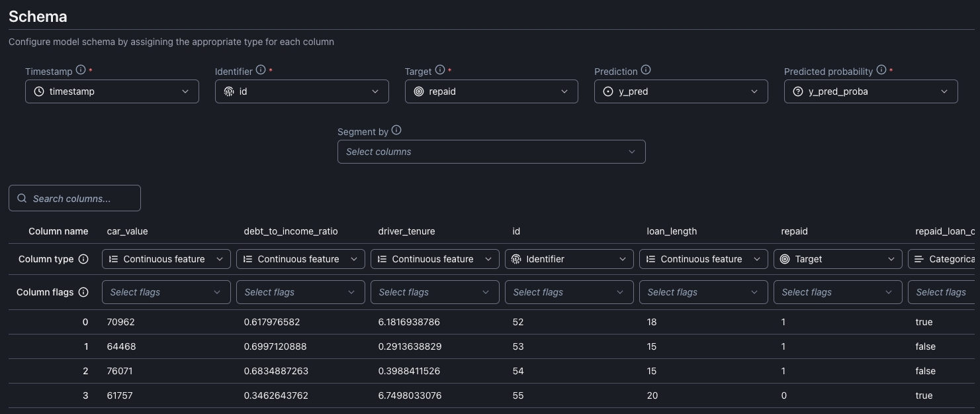The width and height of the screenshot is (980, 414).
Task: Click info icon next to Predicted probability
Action: (x=881, y=70)
